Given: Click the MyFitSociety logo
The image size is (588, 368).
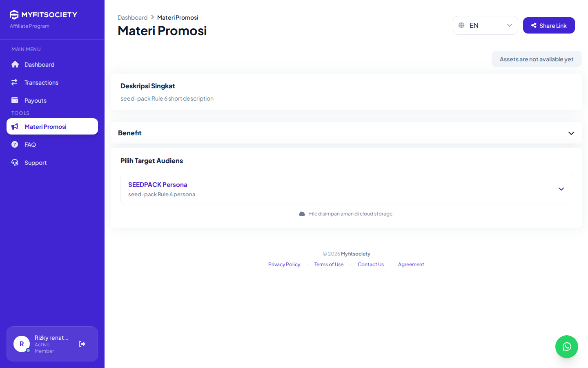Looking at the screenshot, I should [x=43, y=15].
